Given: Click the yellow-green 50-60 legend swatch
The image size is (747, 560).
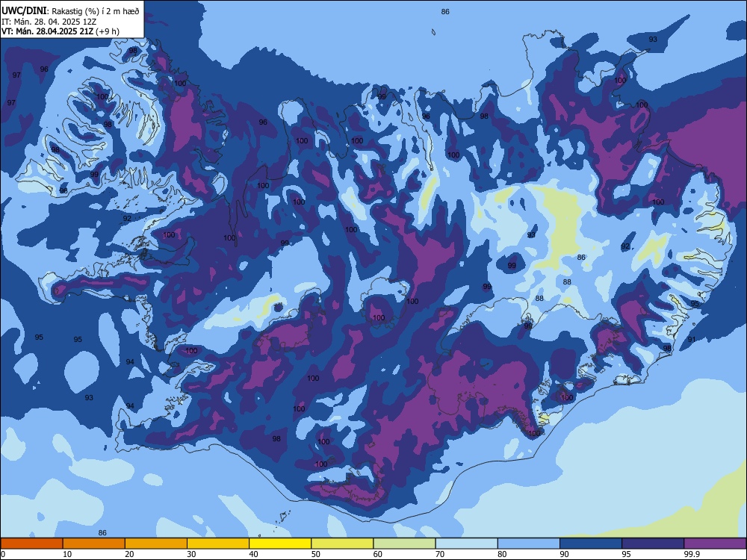Looking at the screenshot, I should [x=343, y=544].
